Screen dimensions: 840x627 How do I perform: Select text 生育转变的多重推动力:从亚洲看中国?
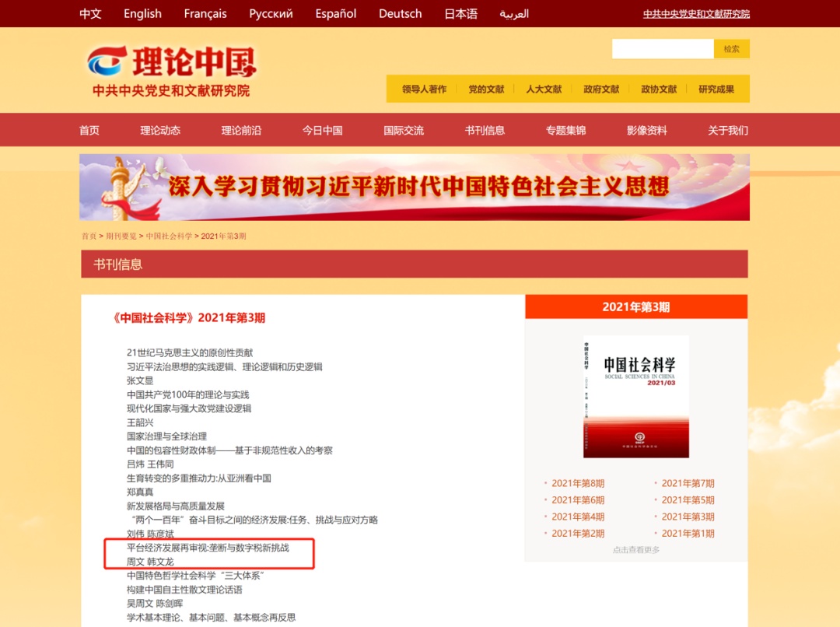coord(199,478)
